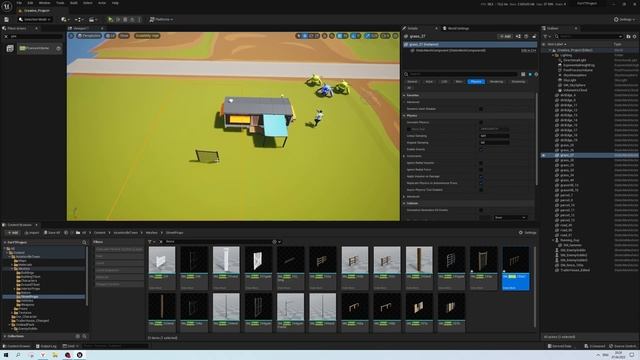640x360 pixels.
Task: Add a new collection with the plus icon
Action: (x=78, y=336)
